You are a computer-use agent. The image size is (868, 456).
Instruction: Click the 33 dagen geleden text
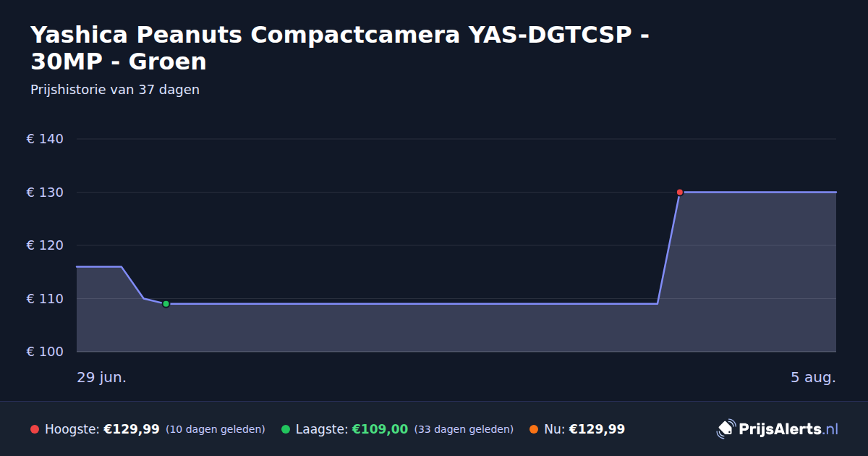pos(464,429)
